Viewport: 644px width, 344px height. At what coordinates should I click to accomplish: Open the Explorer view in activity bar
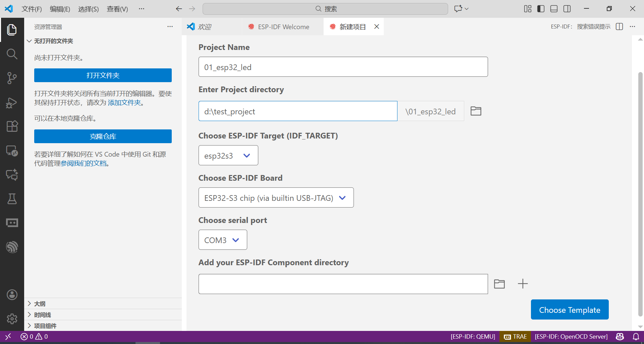pyautogui.click(x=12, y=30)
